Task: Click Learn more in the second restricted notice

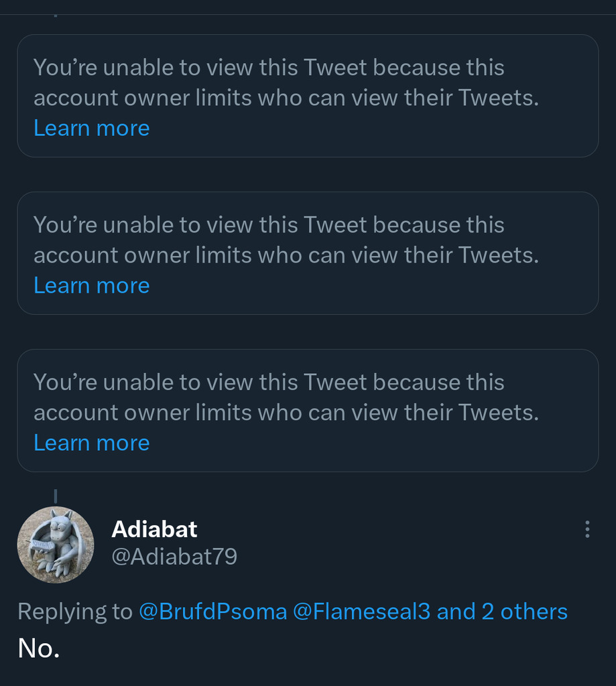Action: [92, 285]
